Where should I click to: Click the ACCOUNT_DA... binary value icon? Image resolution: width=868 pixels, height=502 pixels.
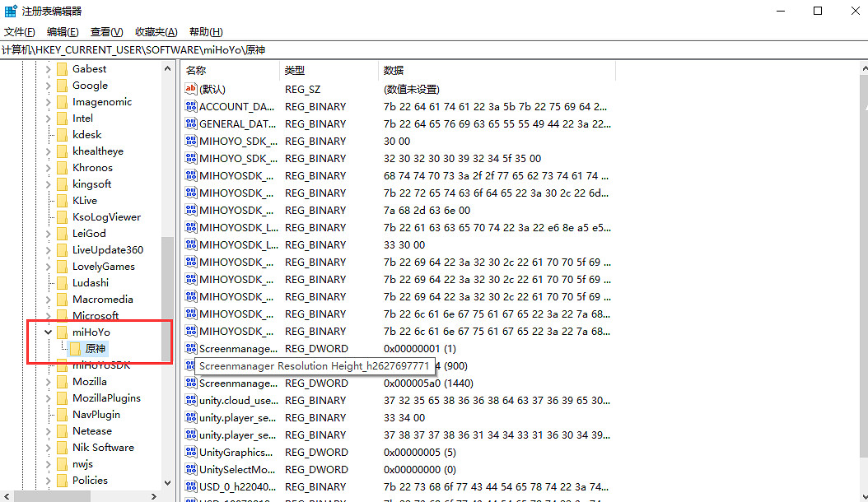tap(191, 107)
